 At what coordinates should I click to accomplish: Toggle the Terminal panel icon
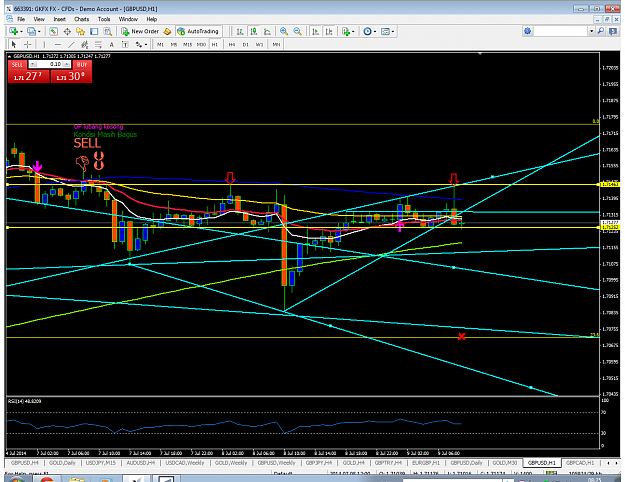(94, 31)
